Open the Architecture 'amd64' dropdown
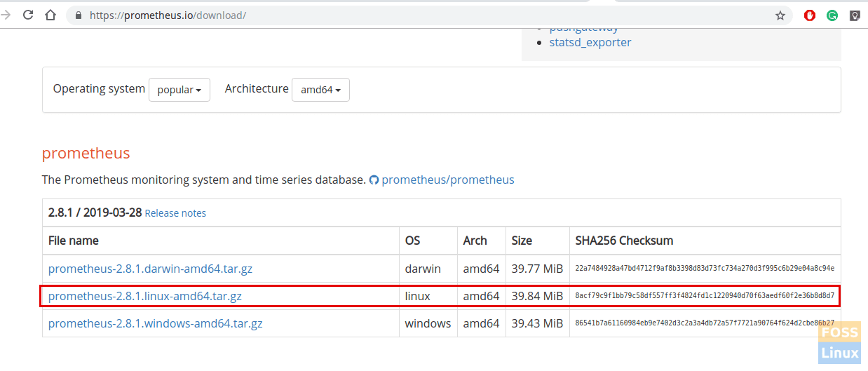The image size is (868, 371). pyautogui.click(x=320, y=90)
